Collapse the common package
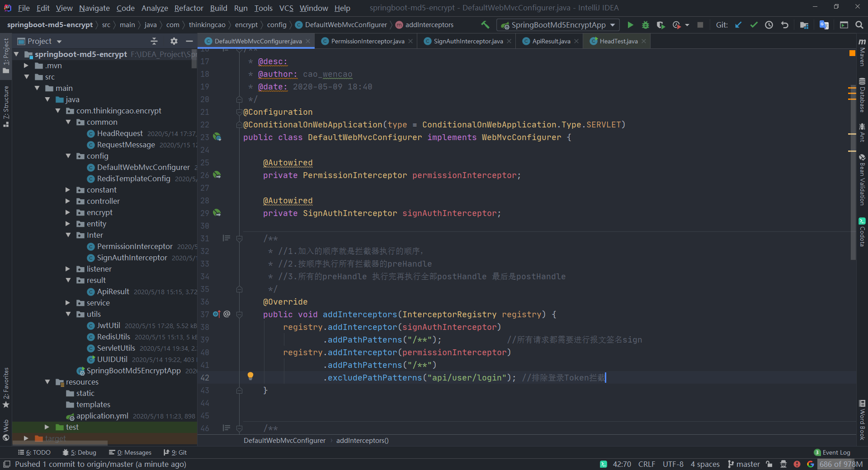This screenshot has width=868, height=470. click(68, 122)
